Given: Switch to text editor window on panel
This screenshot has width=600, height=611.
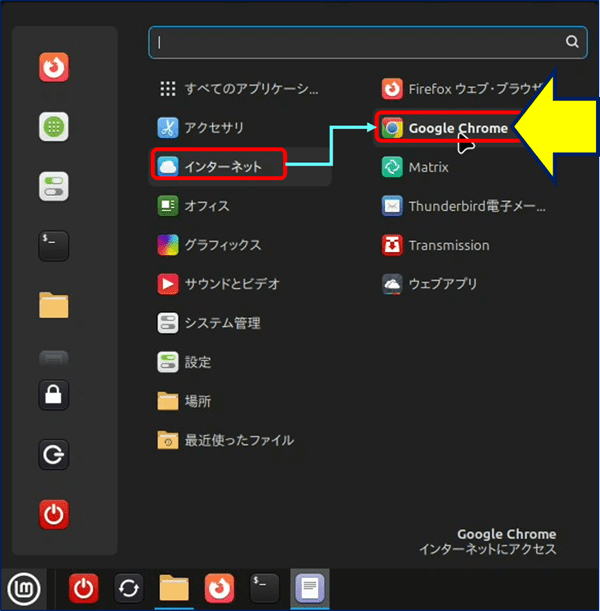Looking at the screenshot, I should point(310,588).
